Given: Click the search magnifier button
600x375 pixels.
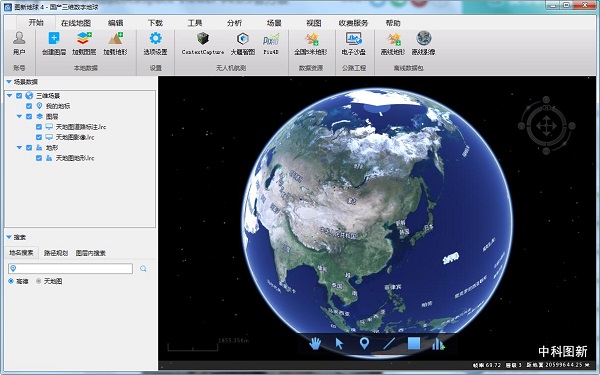Looking at the screenshot, I should (x=143, y=269).
